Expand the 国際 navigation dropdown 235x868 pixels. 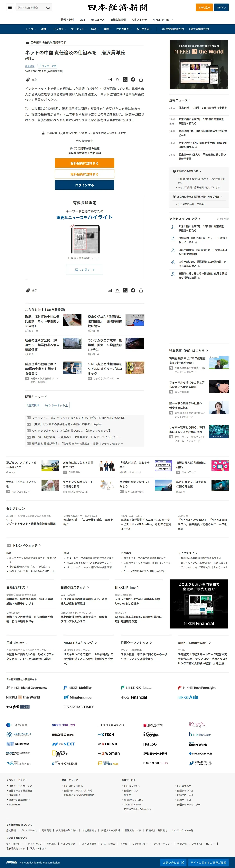(108, 29)
